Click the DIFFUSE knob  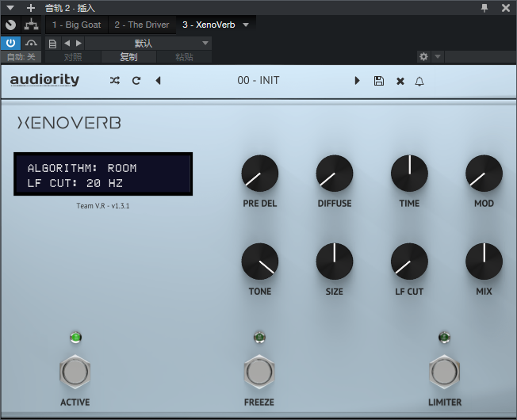point(335,174)
